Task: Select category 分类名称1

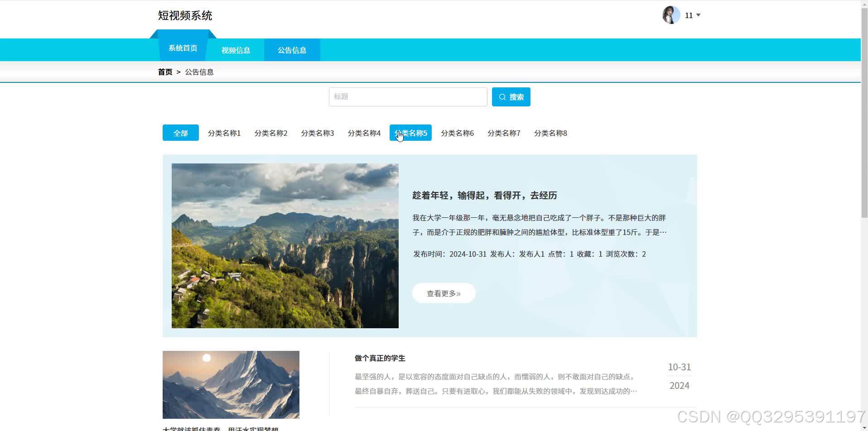Action: [224, 133]
